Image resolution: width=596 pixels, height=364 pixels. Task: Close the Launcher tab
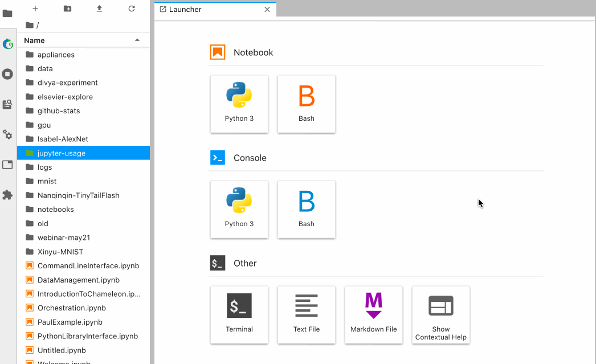pos(267,10)
